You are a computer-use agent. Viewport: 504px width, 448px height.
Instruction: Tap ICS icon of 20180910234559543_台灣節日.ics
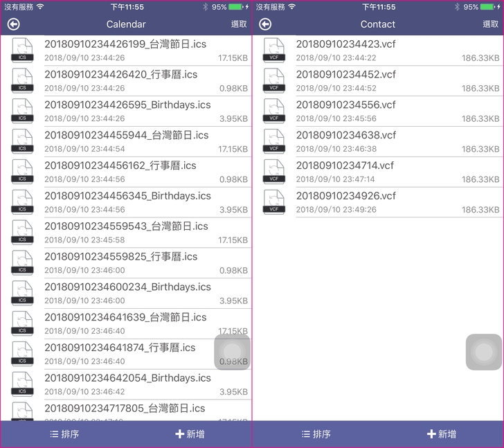(22, 233)
